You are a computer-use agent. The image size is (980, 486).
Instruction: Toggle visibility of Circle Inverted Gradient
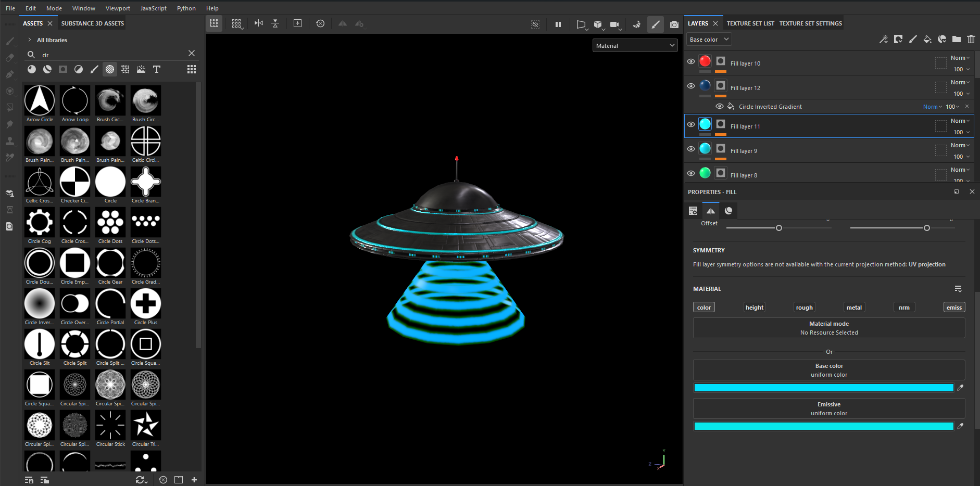[719, 106]
